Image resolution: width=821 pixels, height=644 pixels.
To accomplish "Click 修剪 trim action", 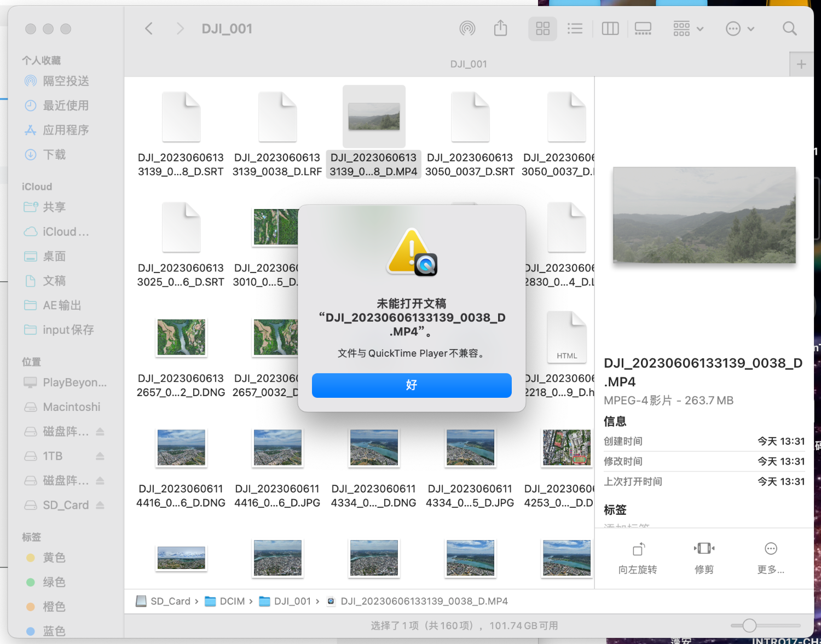I will 704,558.
